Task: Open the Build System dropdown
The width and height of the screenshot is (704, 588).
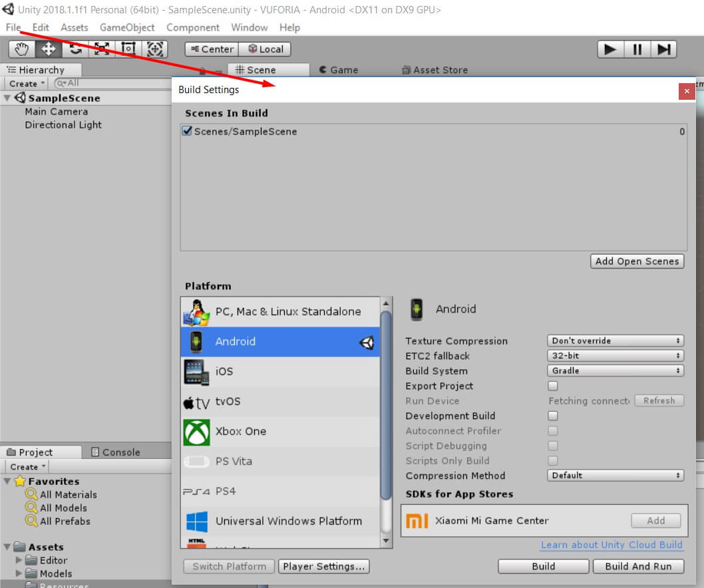Action: click(x=615, y=370)
